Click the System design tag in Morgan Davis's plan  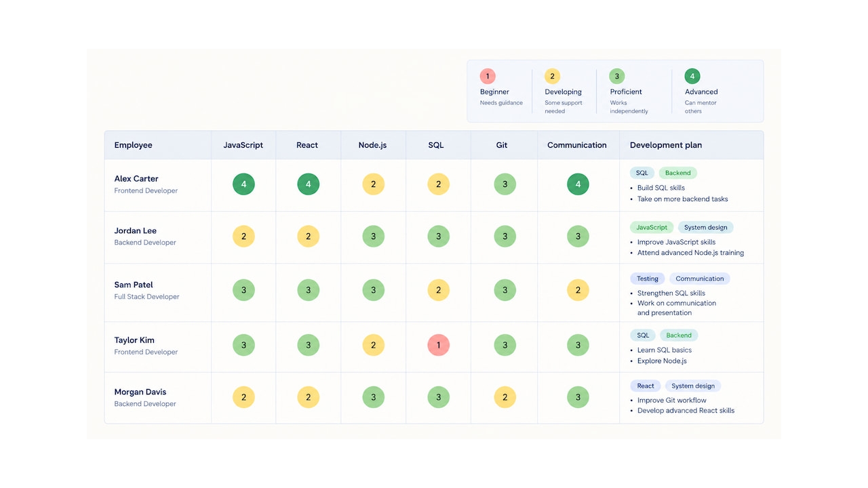click(x=693, y=386)
